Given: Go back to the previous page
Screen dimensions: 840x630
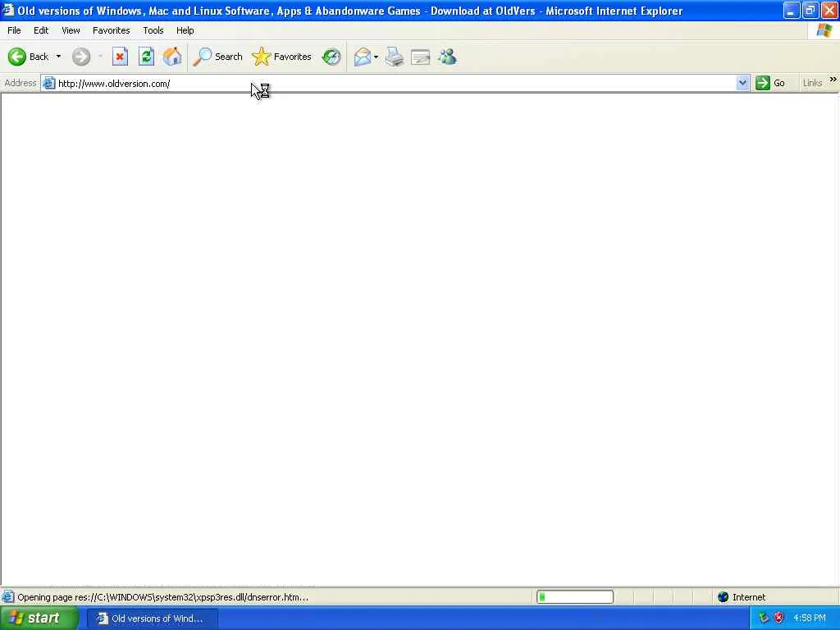Looking at the screenshot, I should [29, 57].
